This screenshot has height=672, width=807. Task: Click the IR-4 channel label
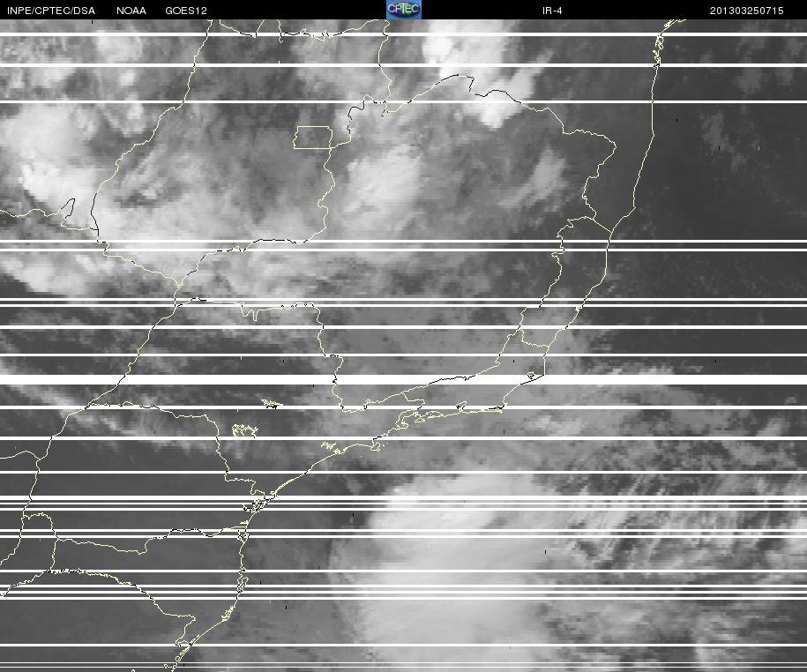tap(552, 11)
